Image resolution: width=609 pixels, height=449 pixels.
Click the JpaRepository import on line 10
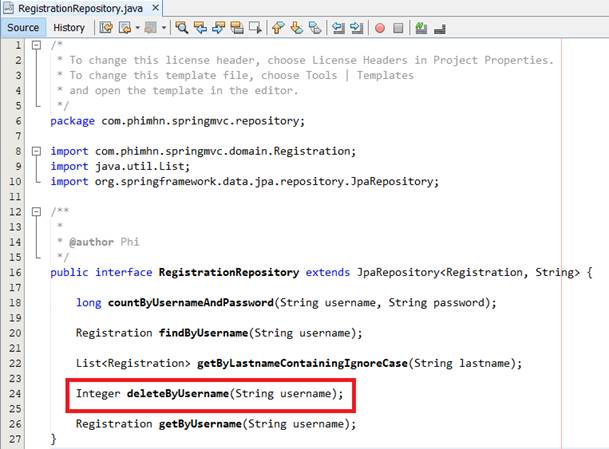267,181
